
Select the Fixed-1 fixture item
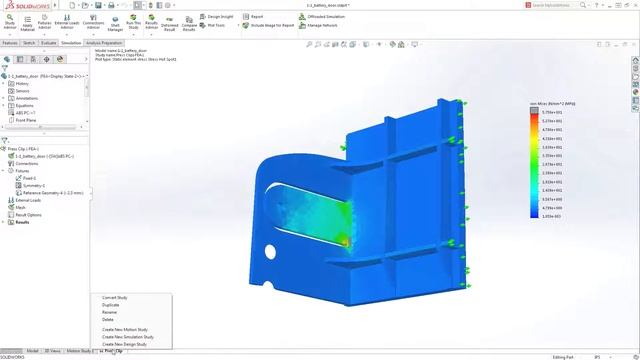pyautogui.click(x=26, y=178)
